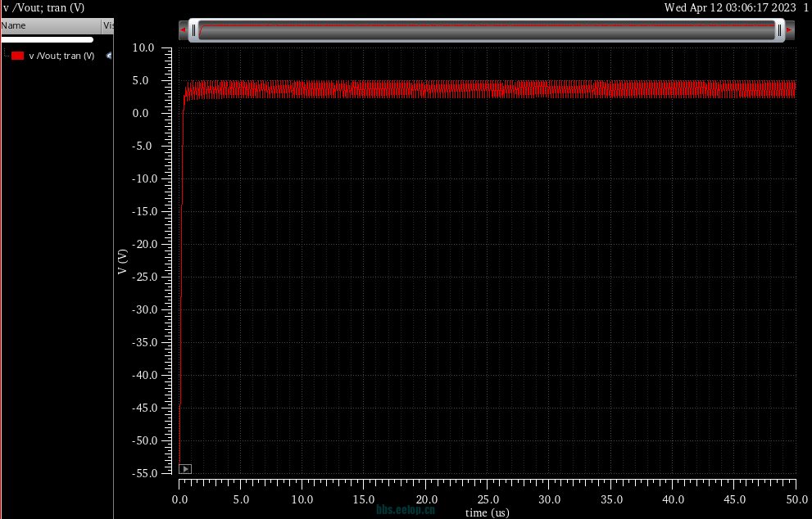Screen dimensions: 812x519
Task: Toggle visibility icon of v /Vout trace
Action: click(109, 56)
